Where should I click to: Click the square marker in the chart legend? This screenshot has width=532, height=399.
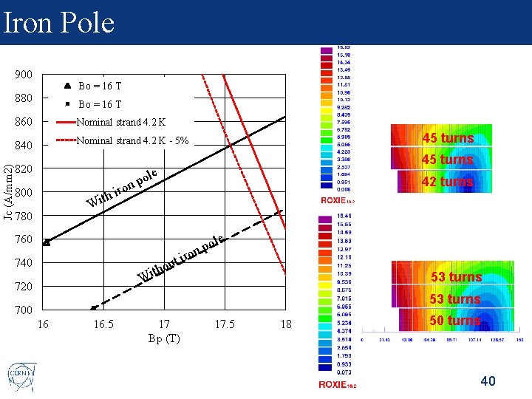pos(67,104)
